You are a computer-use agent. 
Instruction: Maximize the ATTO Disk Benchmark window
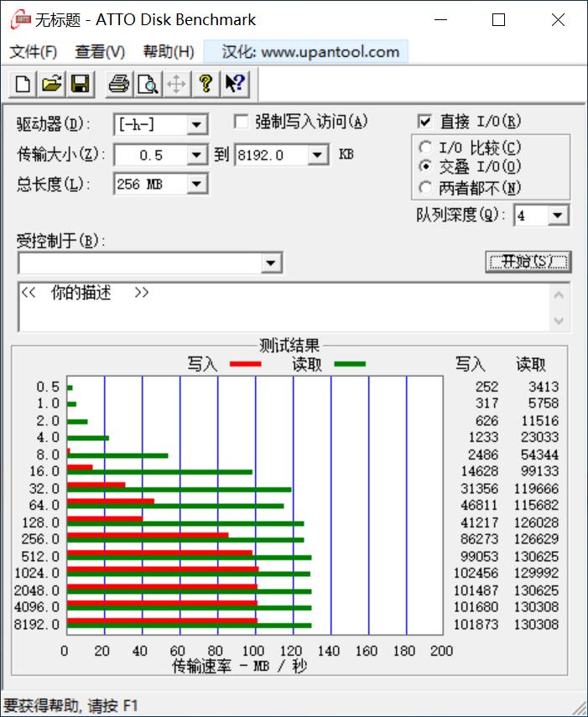point(499,19)
